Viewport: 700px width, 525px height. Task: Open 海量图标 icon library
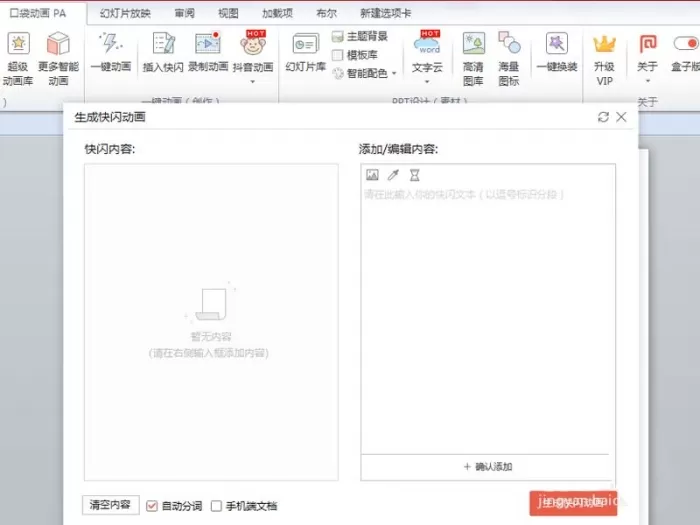coord(509,58)
